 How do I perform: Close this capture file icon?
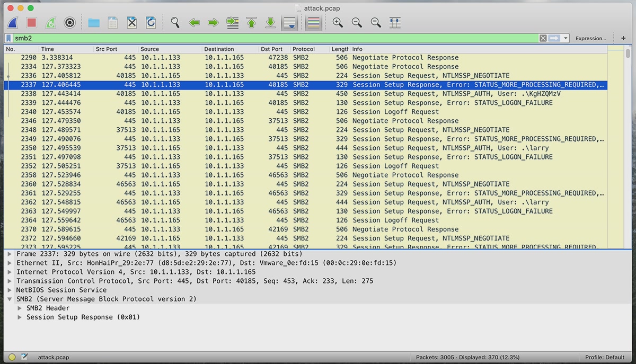click(132, 23)
